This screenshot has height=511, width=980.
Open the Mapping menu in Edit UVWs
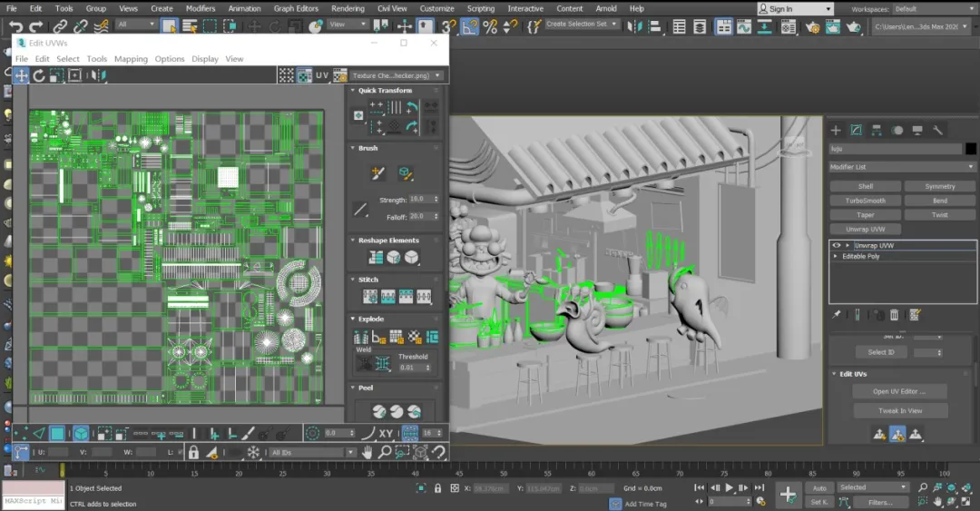(x=131, y=59)
